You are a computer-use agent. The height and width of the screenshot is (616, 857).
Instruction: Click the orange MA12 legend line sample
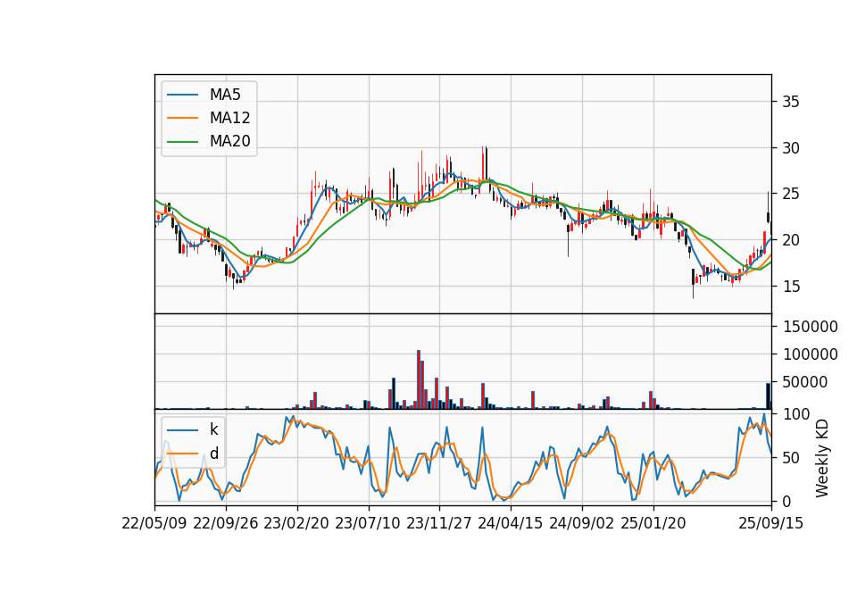[182, 118]
